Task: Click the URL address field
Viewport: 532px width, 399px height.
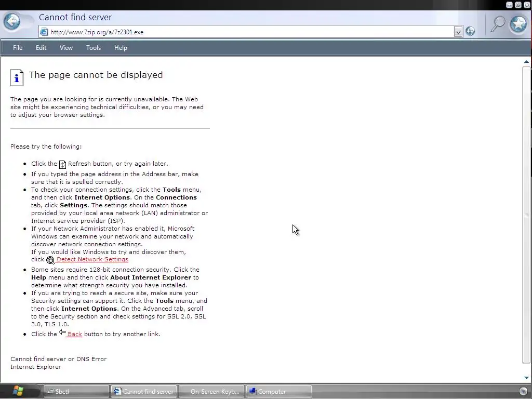Action: tap(251, 32)
